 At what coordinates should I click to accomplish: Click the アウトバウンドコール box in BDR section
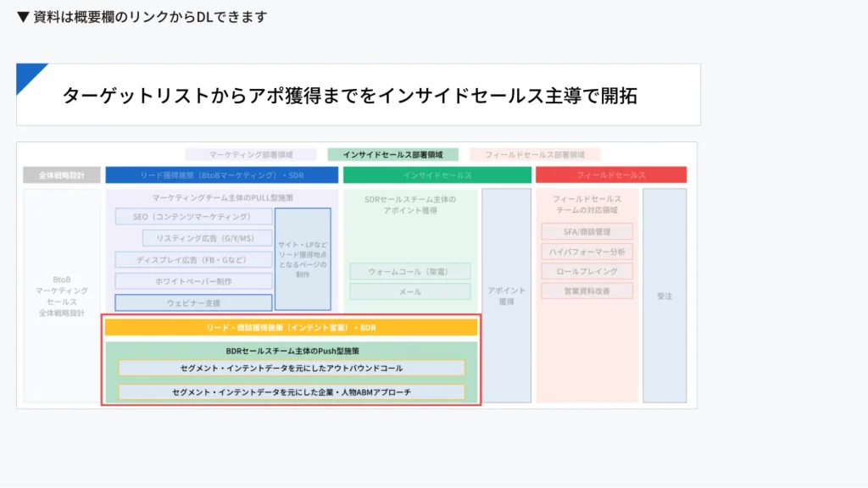(x=291, y=369)
